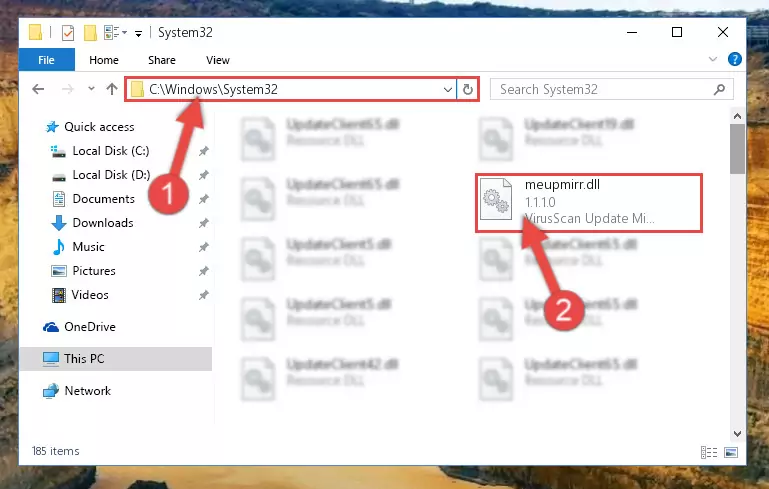
Task: Unpin Documents from Quick access
Action: pos(204,199)
